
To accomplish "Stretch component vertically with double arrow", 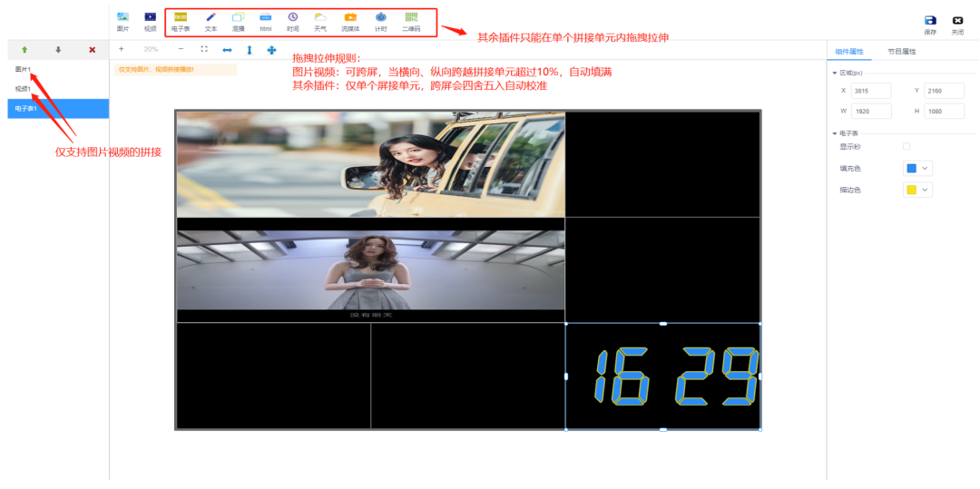I will [x=250, y=49].
